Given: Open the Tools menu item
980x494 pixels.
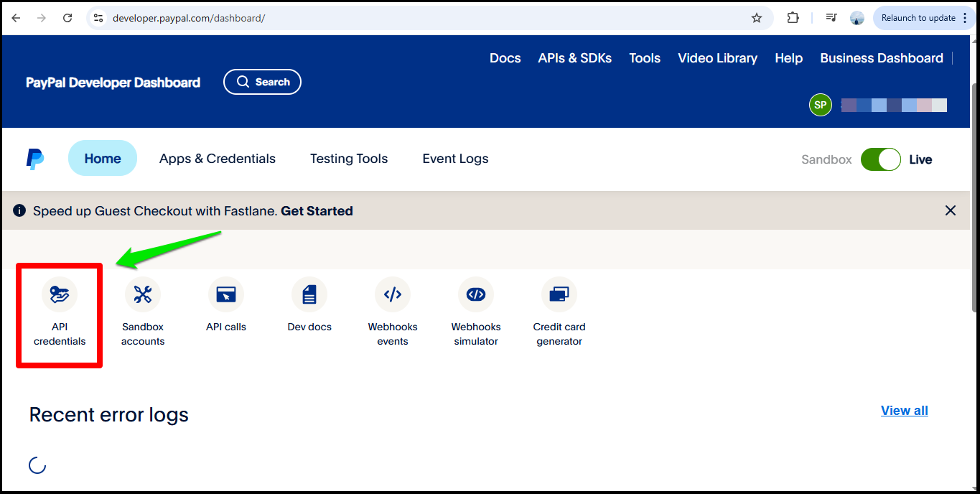Looking at the screenshot, I should coord(645,58).
